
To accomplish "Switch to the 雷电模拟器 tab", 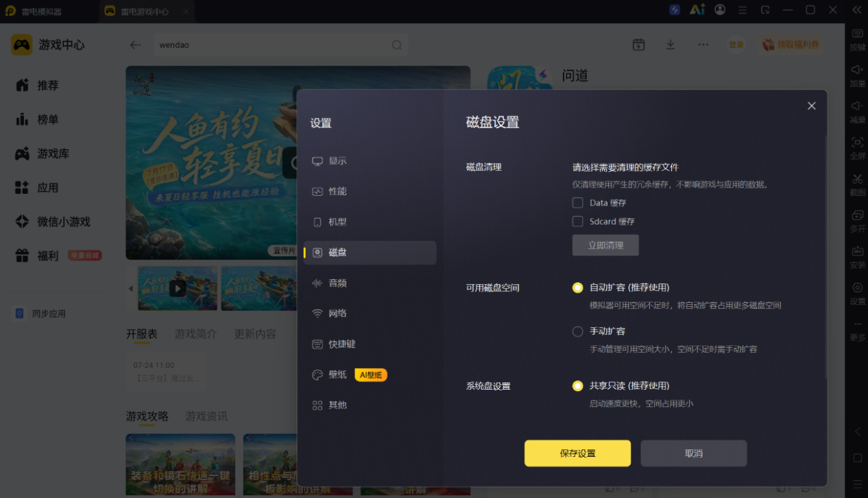I will [x=42, y=11].
